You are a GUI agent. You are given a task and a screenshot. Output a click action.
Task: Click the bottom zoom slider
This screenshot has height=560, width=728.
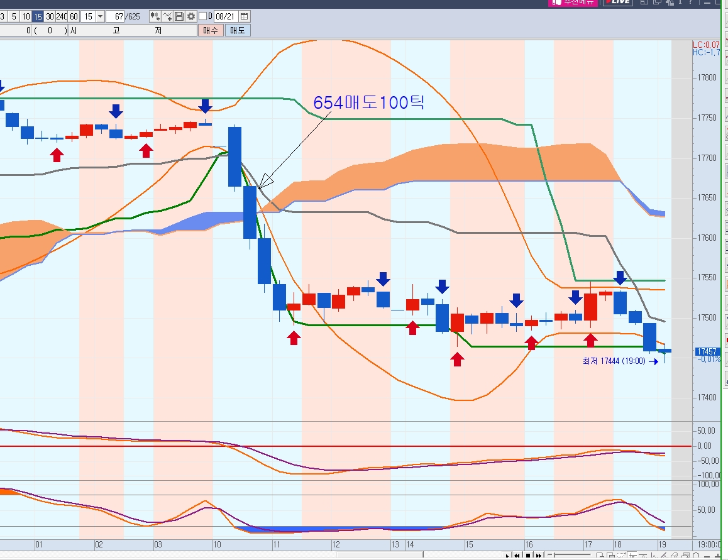[570, 556]
